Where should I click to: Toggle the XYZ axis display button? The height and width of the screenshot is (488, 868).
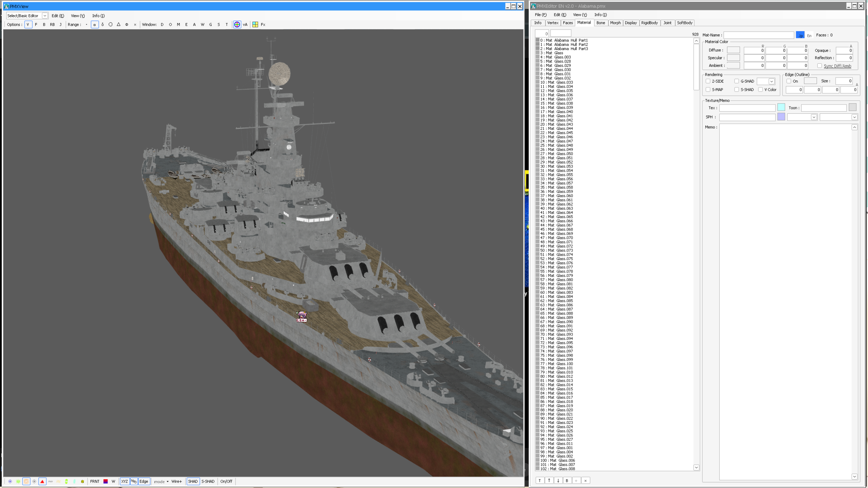124,481
